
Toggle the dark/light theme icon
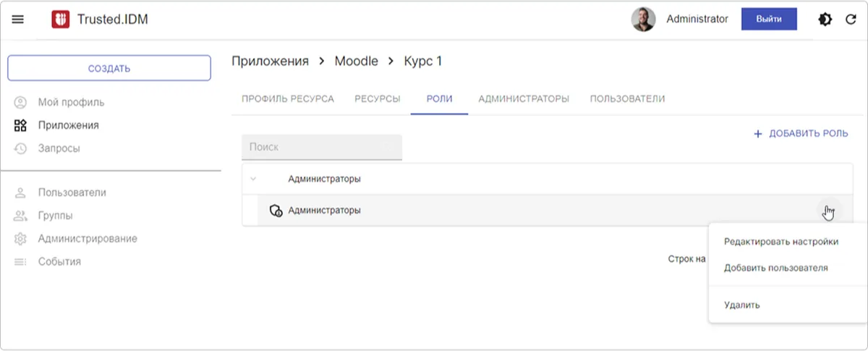(825, 20)
